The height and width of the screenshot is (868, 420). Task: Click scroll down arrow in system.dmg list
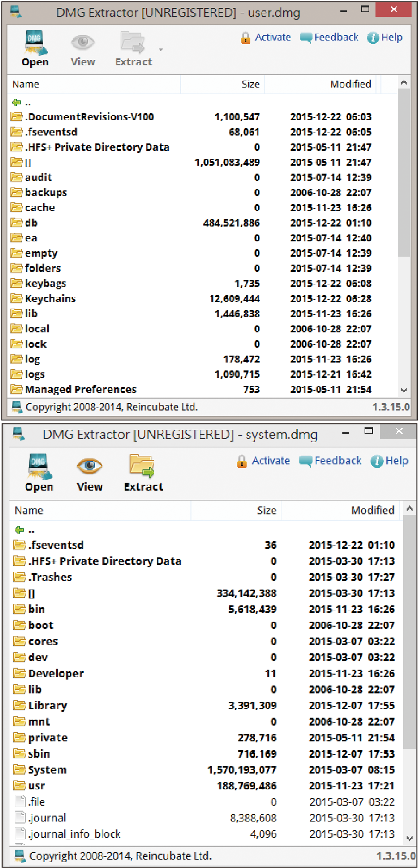pos(409,838)
